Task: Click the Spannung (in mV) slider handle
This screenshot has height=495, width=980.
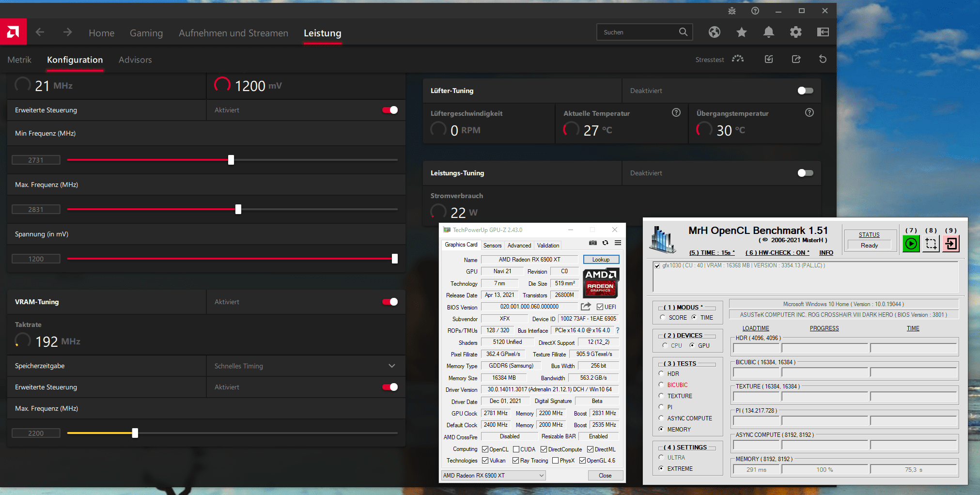Action: [395, 259]
